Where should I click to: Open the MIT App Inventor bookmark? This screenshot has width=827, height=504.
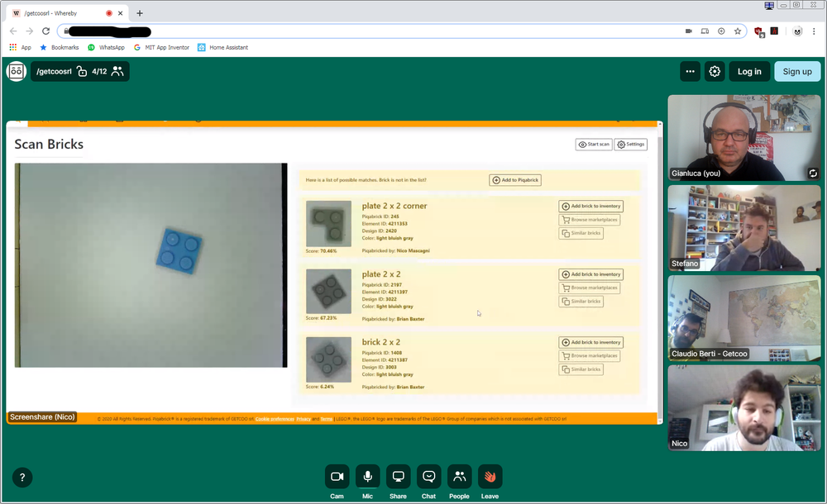[x=161, y=47]
